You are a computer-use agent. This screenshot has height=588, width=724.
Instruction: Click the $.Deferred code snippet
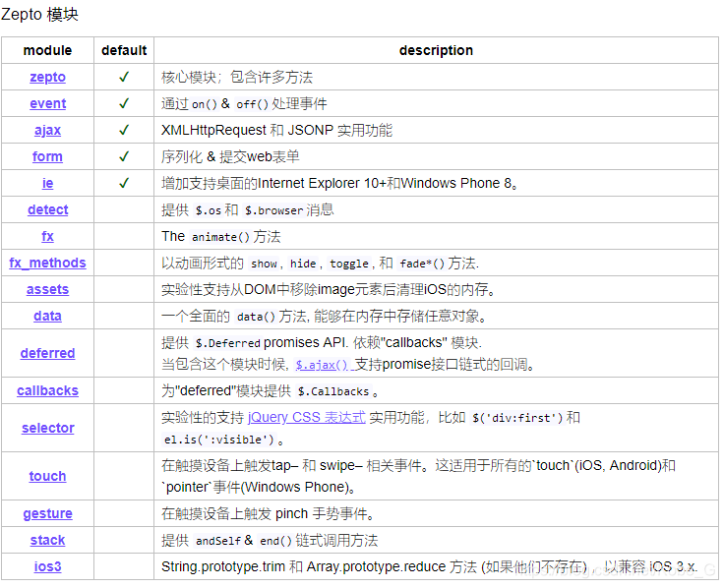(x=227, y=343)
